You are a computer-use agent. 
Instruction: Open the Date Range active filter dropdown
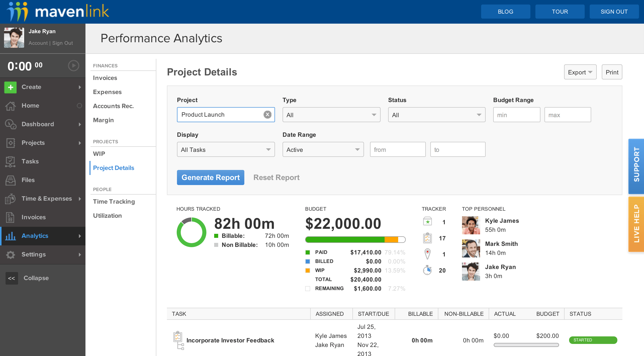tap(321, 150)
